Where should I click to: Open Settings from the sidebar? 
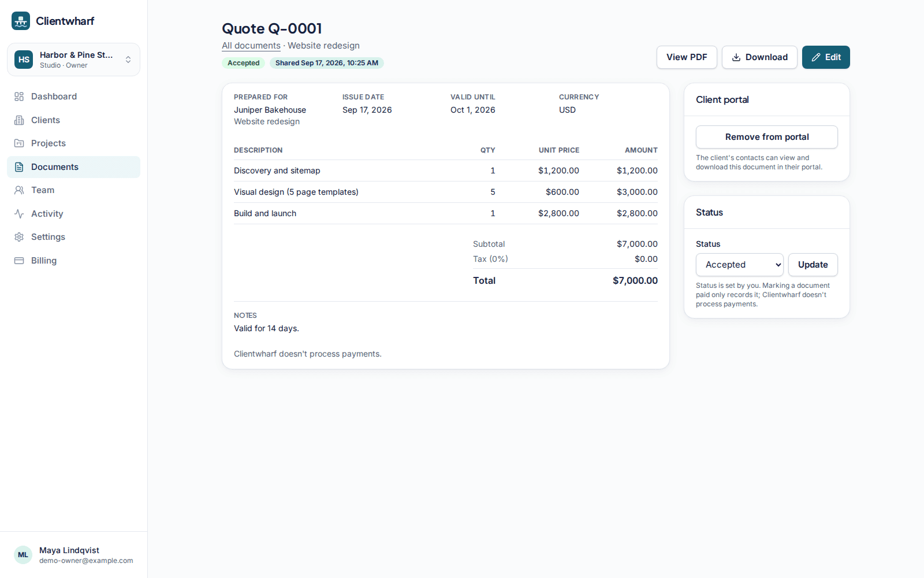(x=73, y=237)
